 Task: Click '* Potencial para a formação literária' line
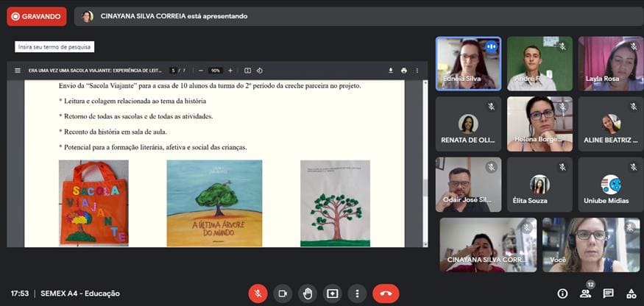pyautogui.click(x=153, y=147)
